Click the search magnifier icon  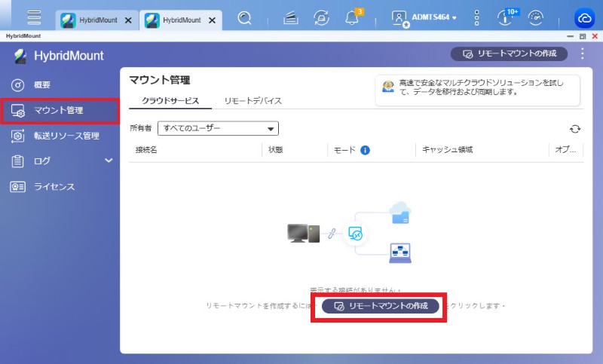coord(244,19)
